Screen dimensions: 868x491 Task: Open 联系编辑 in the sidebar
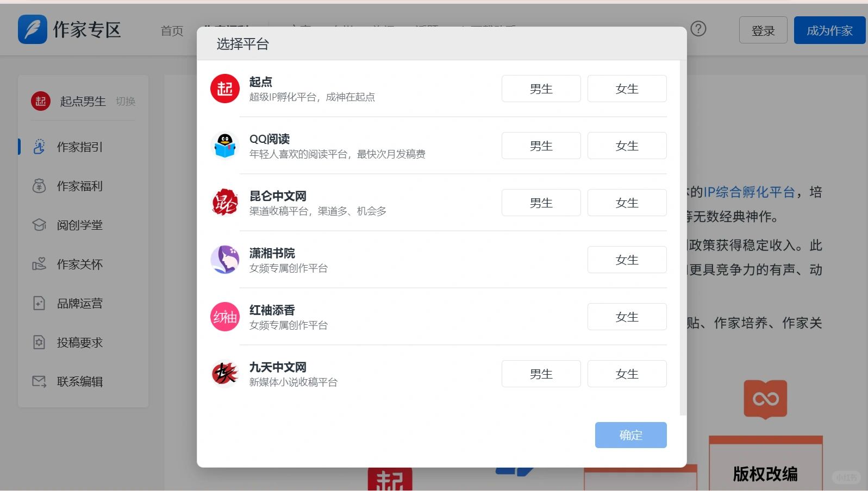click(x=79, y=381)
